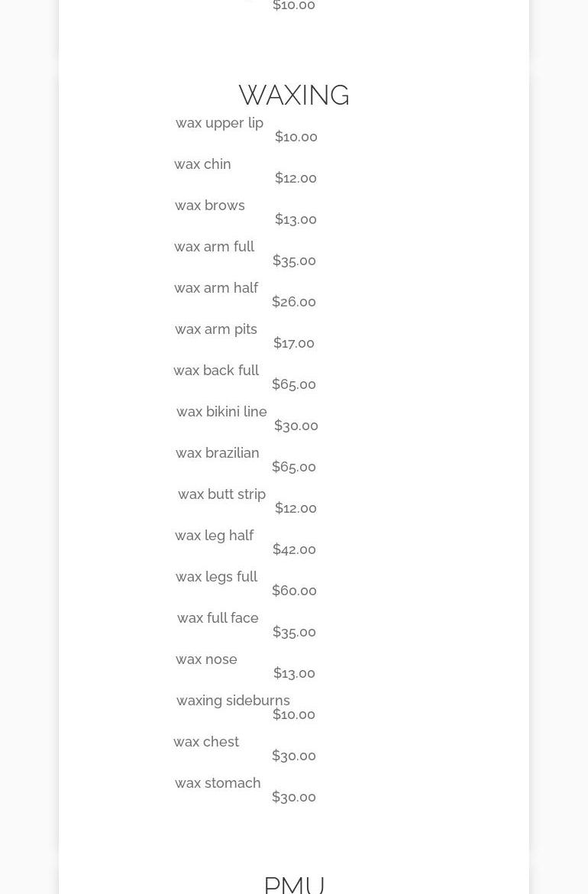This screenshot has height=894, width=588.
Task: Select the wax arm full service
Action: [214, 247]
